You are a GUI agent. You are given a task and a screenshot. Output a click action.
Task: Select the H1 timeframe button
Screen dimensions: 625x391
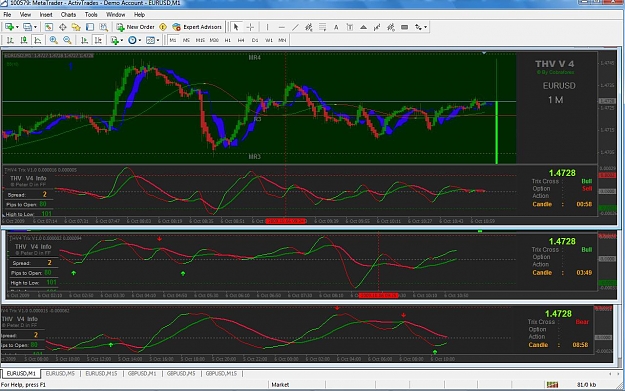pyautogui.click(x=228, y=40)
